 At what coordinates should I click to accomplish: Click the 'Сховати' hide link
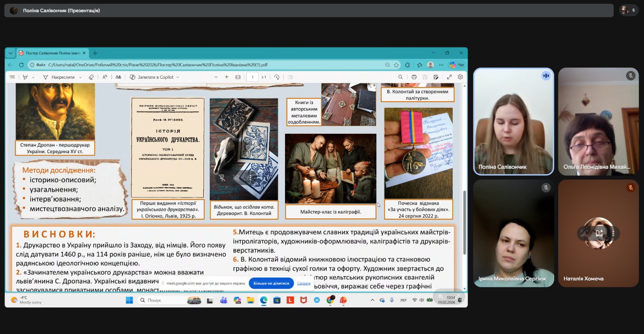(303, 283)
